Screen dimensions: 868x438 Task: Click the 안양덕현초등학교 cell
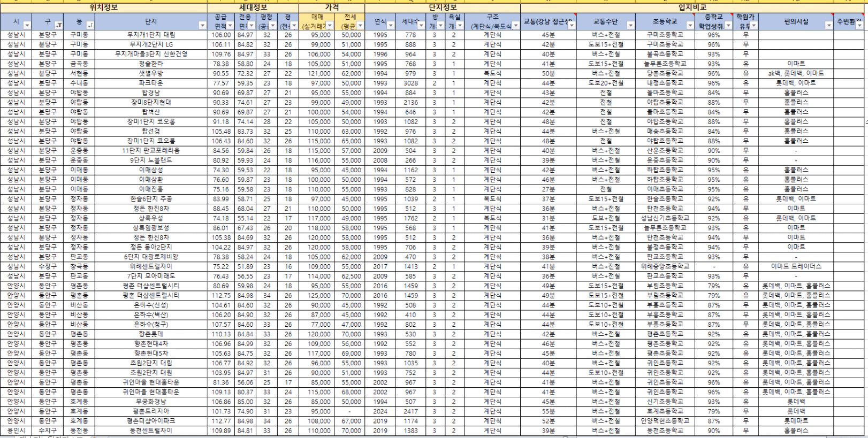665,421
